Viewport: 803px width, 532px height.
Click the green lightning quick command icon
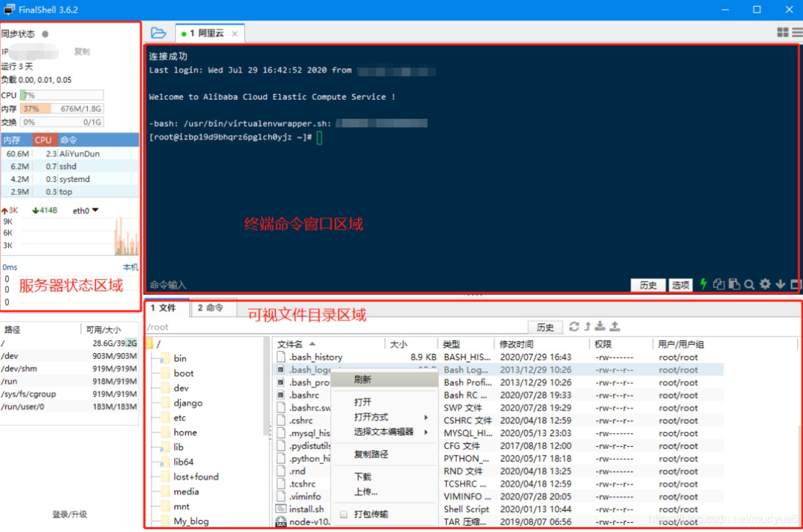click(x=703, y=284)
